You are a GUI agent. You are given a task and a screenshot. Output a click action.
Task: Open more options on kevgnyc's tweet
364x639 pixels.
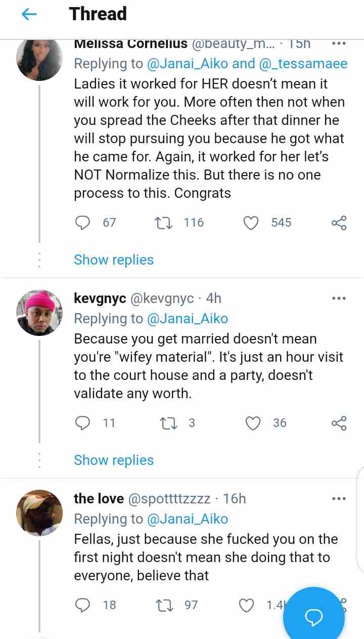click(339, 299)
